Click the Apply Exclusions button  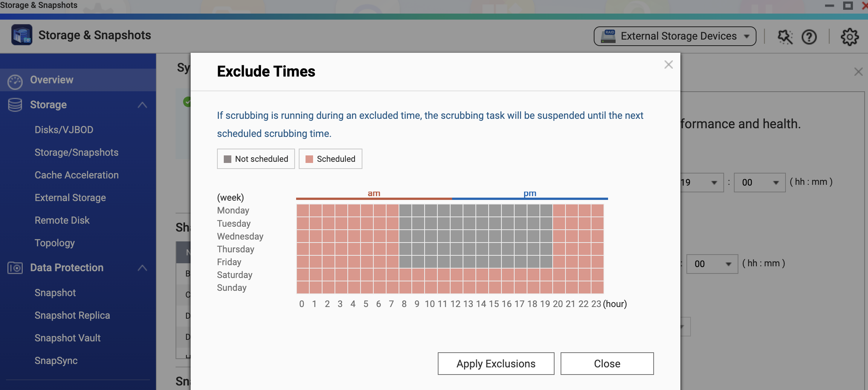496,364
